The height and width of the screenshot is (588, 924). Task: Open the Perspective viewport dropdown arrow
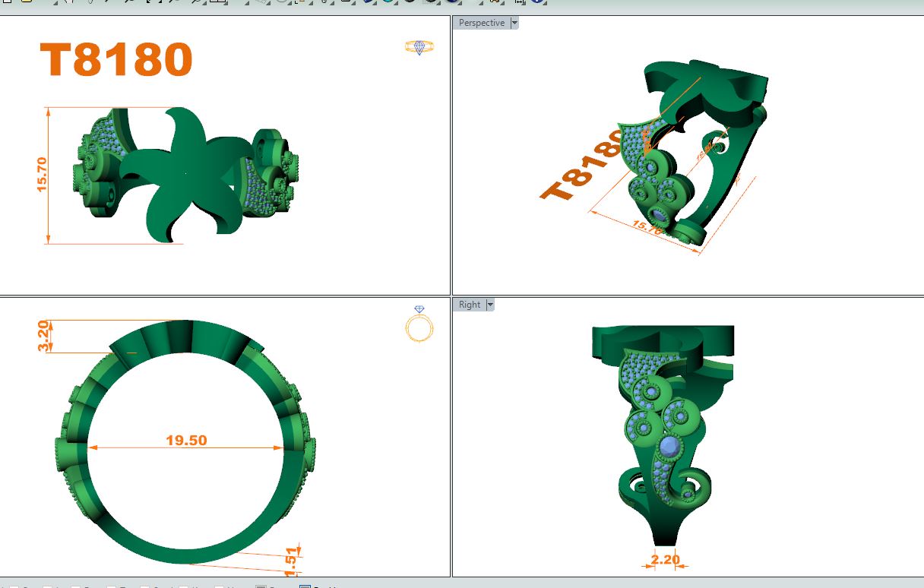pos(514,23)
